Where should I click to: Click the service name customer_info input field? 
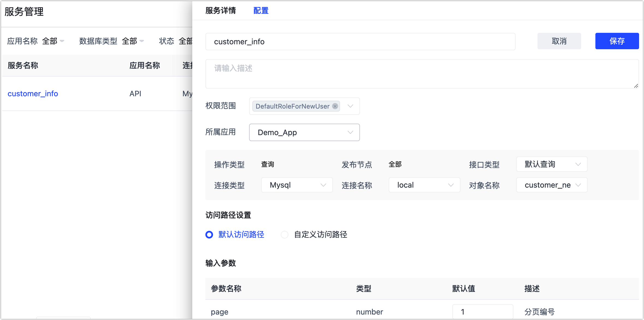pyautogui.click(x=360, y=42)
